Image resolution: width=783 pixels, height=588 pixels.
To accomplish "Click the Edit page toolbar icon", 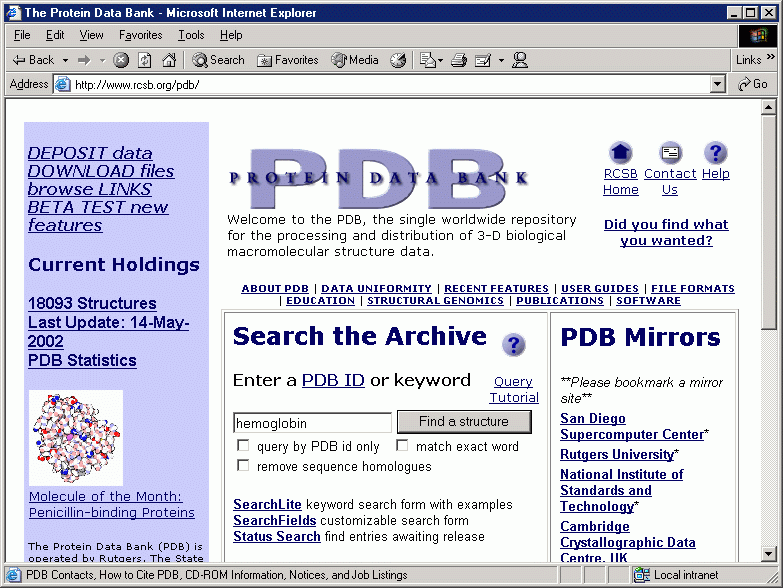I will click(x=482, y=60).
